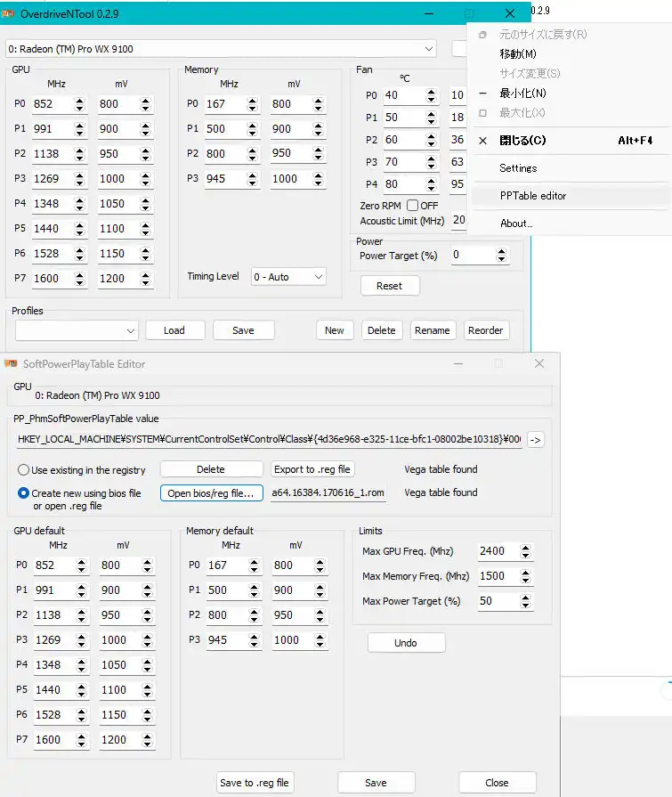Click SoftPowerPlayTable Editor title icon
This screenshot has width=672, height=797.
coord(11,364)
